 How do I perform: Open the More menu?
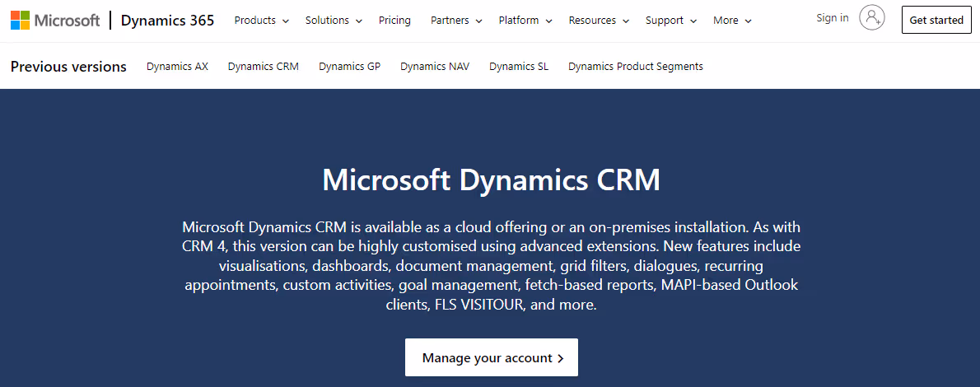click(x=732, y=21)
